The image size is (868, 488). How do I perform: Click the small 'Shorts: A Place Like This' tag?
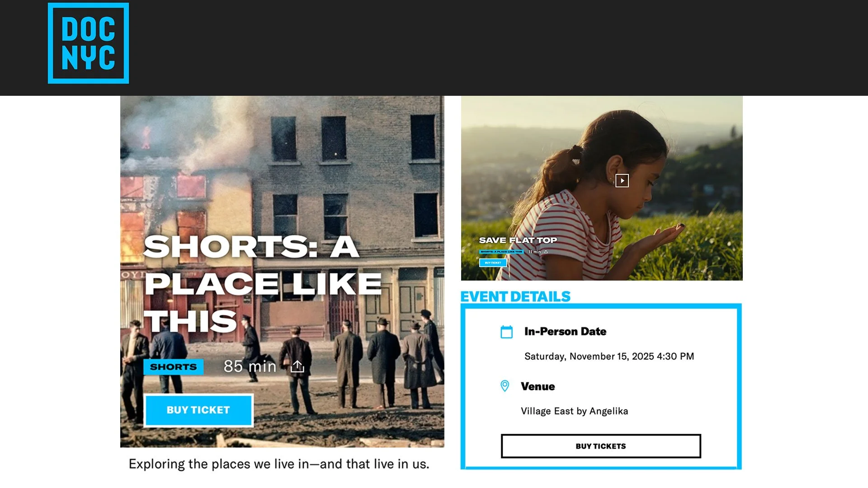[501, 252]
